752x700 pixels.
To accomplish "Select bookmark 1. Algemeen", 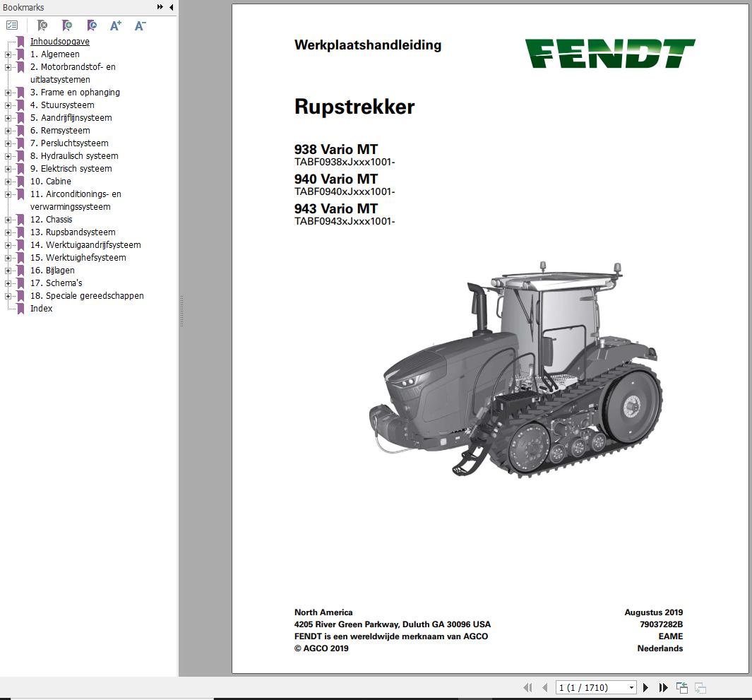I will pos(54,54).
